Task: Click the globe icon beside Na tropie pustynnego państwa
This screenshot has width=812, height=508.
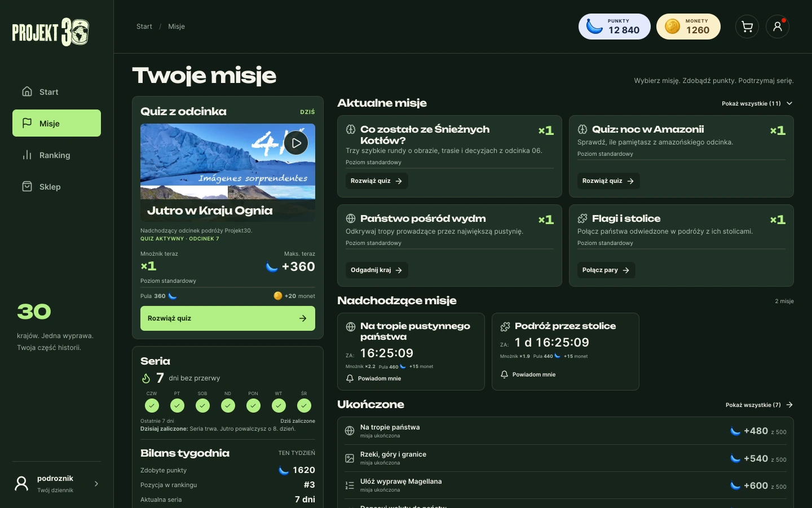Action: click(351, 326)
